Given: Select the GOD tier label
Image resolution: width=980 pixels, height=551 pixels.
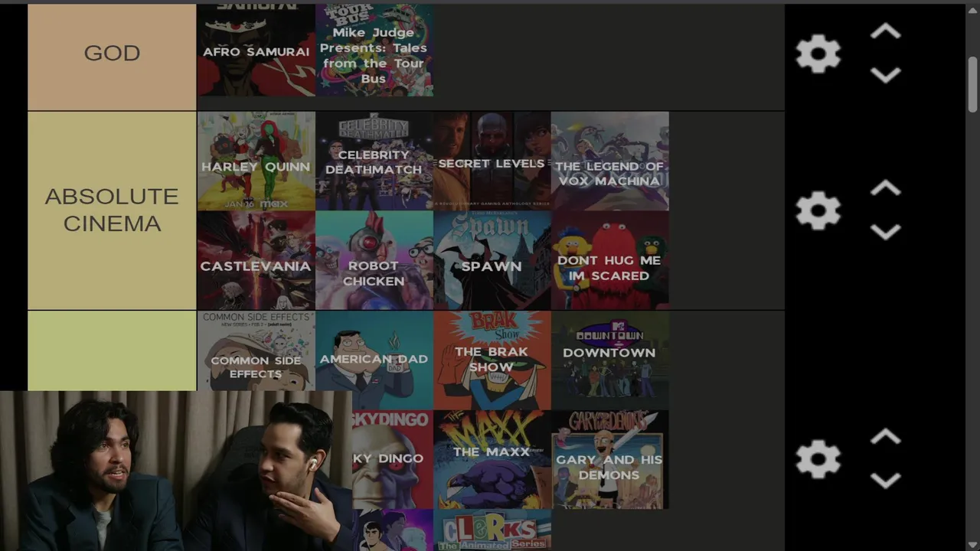Looking at the screenshot, I should 112,57.
